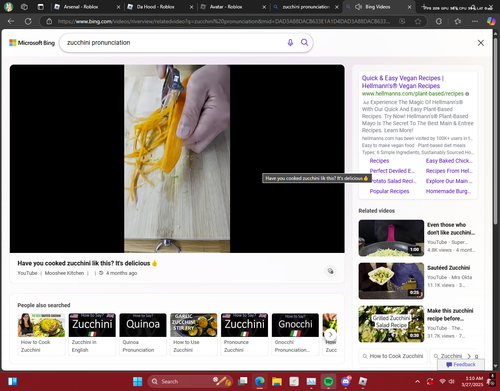Screen dimensions: 500x391
Task: Open the How to Cook Zucchini card
Action: pos(41,334)
